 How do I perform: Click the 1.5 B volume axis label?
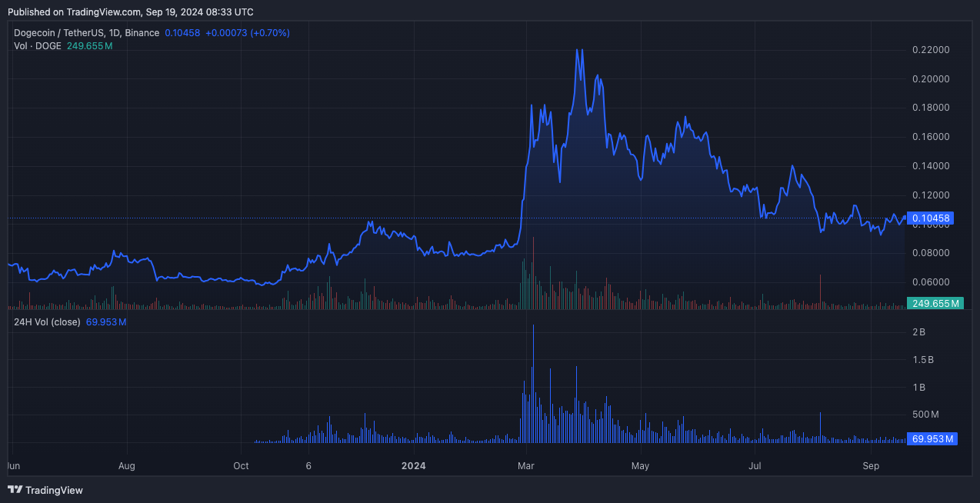pyautogui.click(x=923, y=360)
